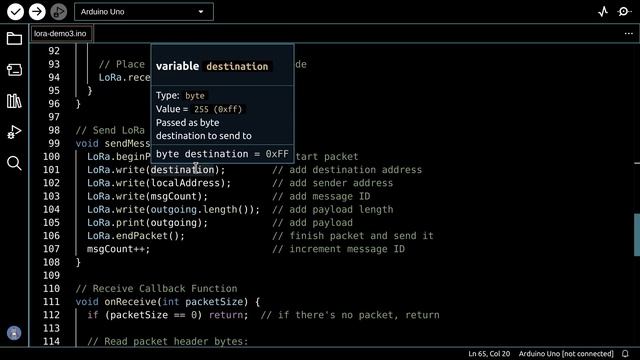The image size is (640, 360).
Task: Open the Debug panel sidebar icon
Action: (14, 132)
